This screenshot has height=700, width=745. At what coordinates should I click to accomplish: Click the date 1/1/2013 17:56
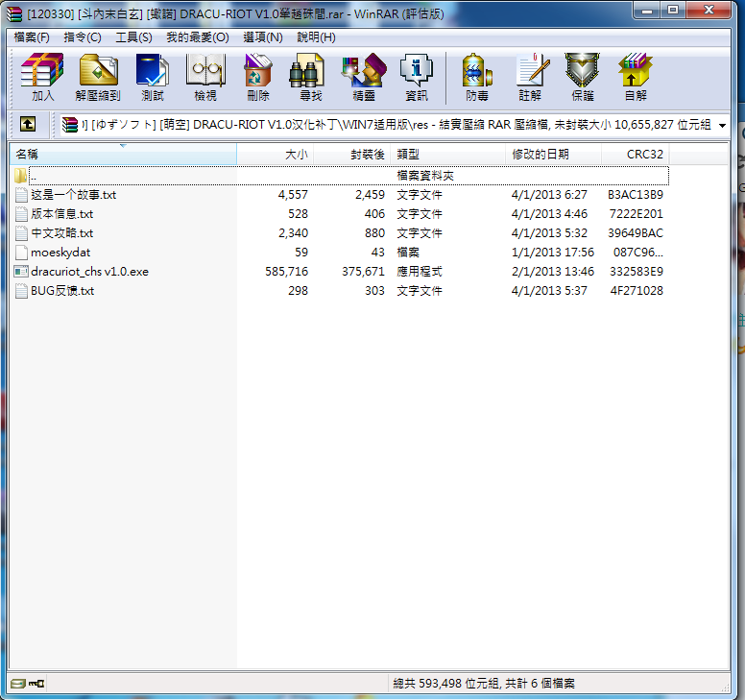(x=553, y=253)
